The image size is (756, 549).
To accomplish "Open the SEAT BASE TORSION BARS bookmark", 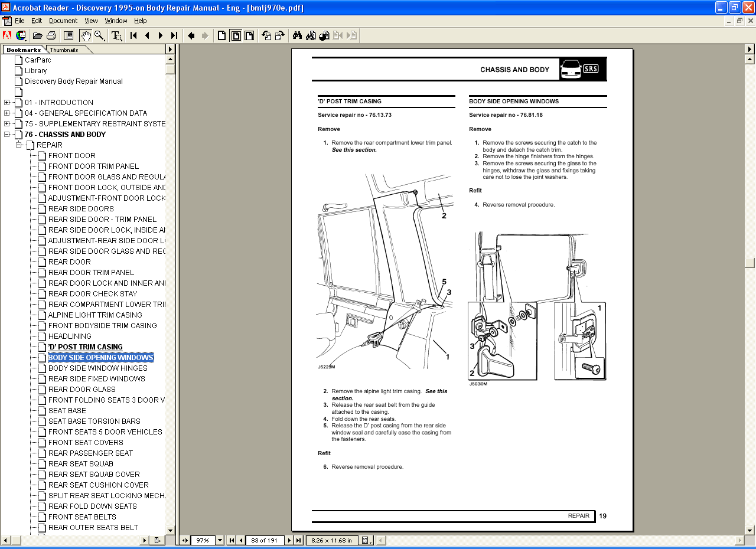I will point(94,421).
